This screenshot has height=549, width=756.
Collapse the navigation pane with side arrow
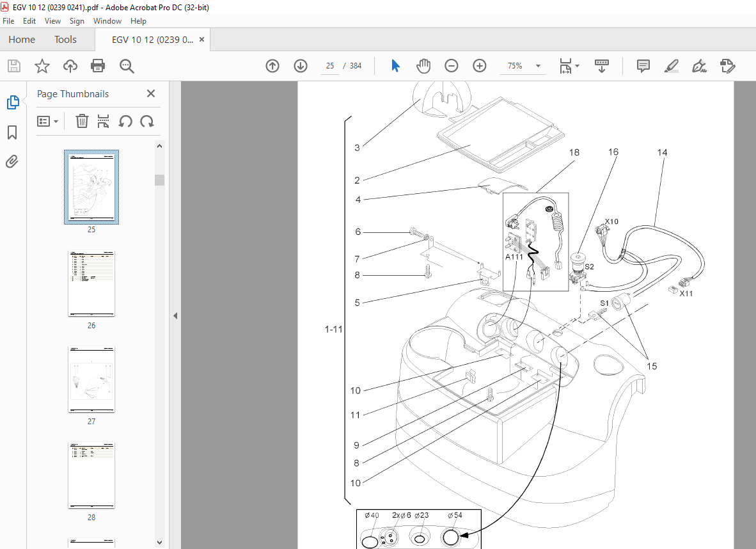click(175, 316)
